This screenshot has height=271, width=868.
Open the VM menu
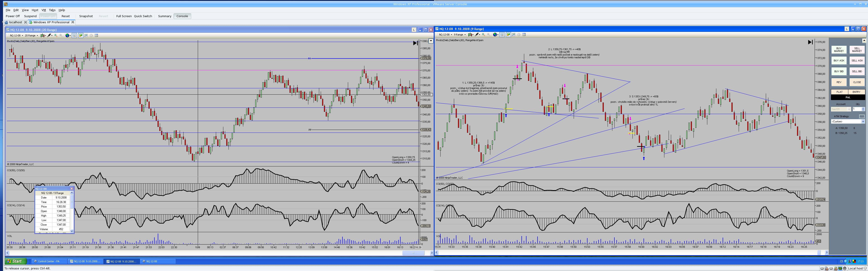coord(43,10)
